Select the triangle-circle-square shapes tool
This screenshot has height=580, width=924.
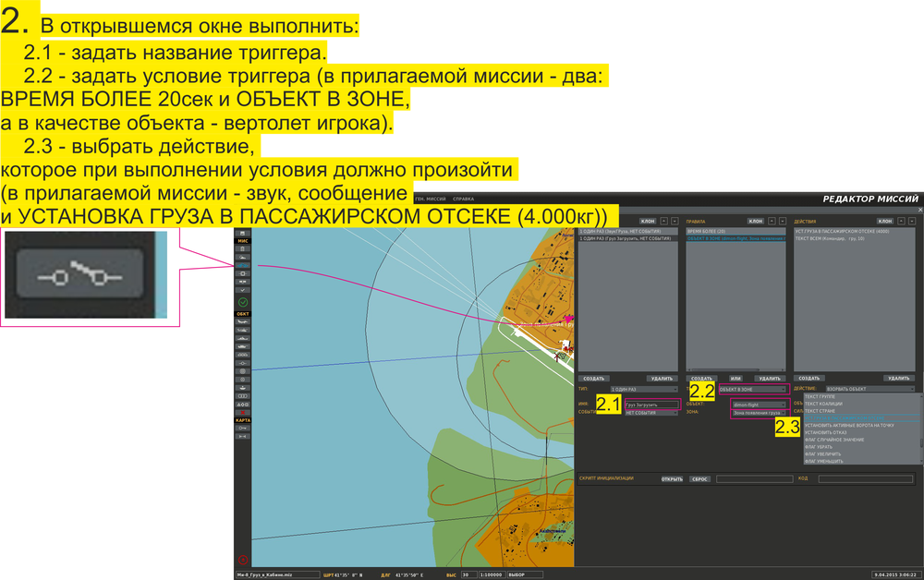(242, 404)
